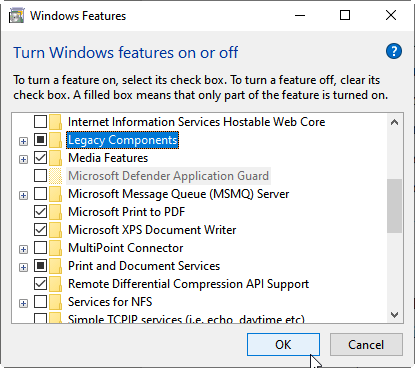Maximize the Windows Features dialog
This screenshot has height=368, width=415.
click(345, 15)
